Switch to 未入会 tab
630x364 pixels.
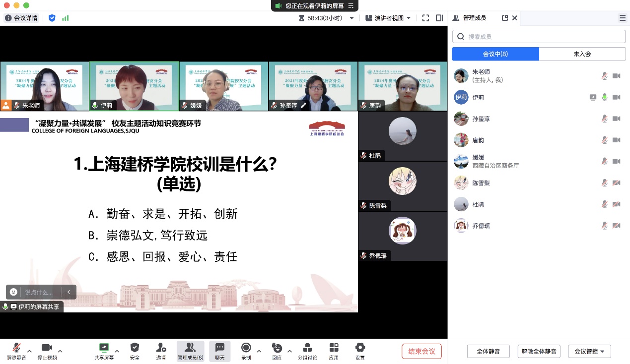[582, 54]
